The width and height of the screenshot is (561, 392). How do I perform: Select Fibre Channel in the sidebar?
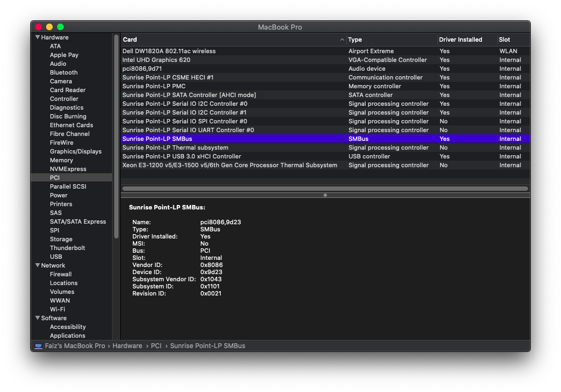coord(70,134)
